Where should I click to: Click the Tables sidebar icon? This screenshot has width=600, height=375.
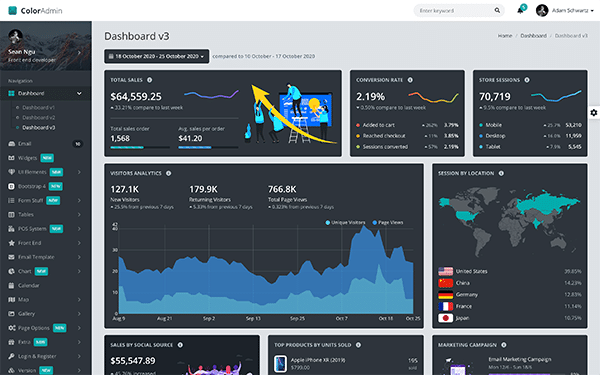click(x=11, y=215)
